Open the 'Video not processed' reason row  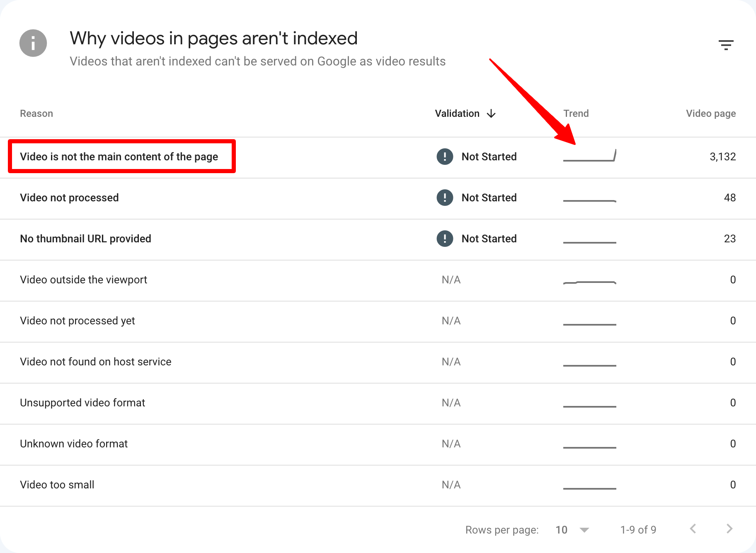[69, 198]
